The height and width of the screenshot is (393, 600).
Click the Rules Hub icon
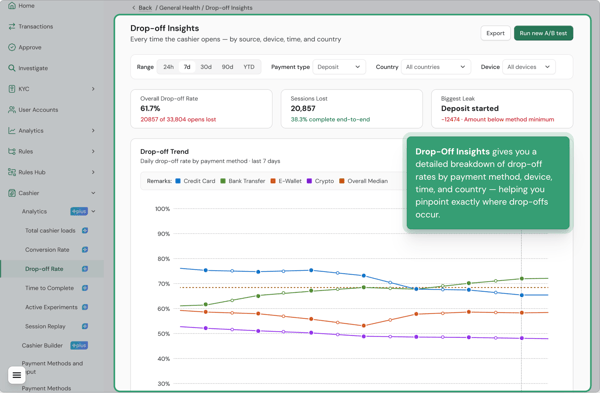(x=12, y=172)
